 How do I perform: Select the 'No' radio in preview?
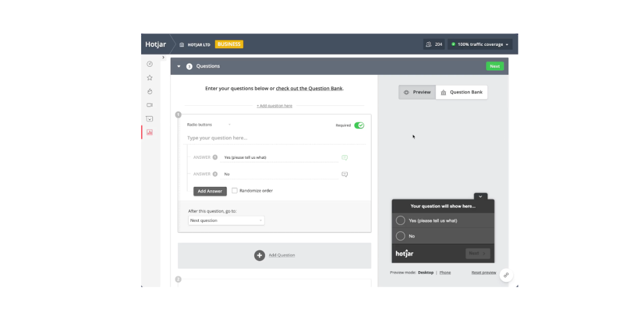[401, 236]
